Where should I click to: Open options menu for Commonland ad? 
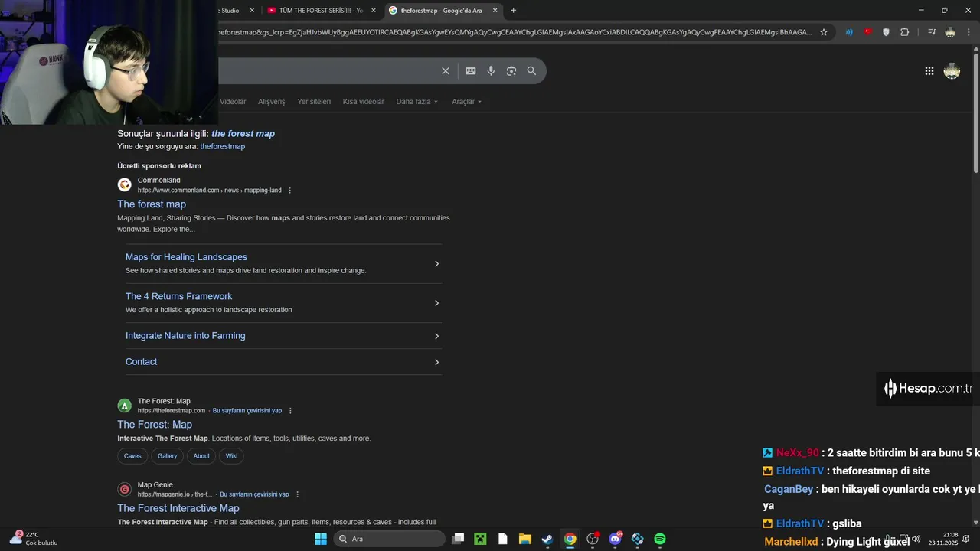(x=289, y=191)
